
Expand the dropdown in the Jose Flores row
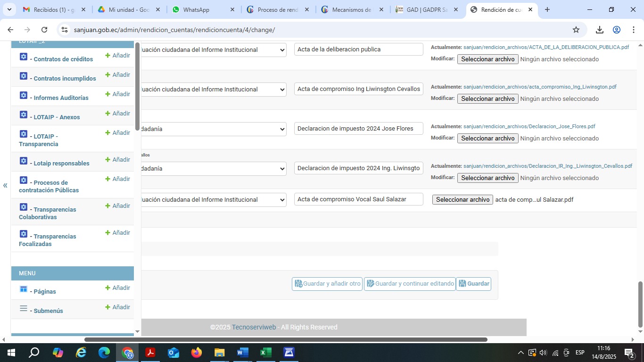point(282,129)
